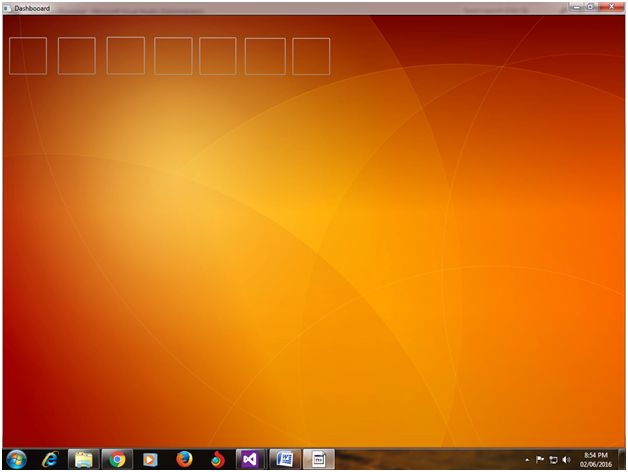Open the Windows Start menu orb
Screen dimensions: 628x472
coord(16,459)
